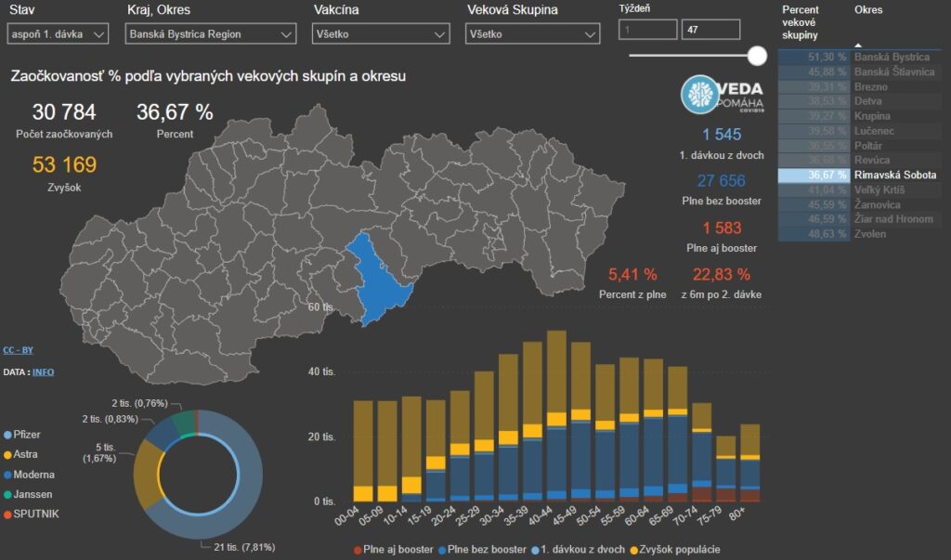Click the SPUTNIK legend marker
Image resolution: width=951 pixels, height=560 pixels.
[x=8, y=514]
